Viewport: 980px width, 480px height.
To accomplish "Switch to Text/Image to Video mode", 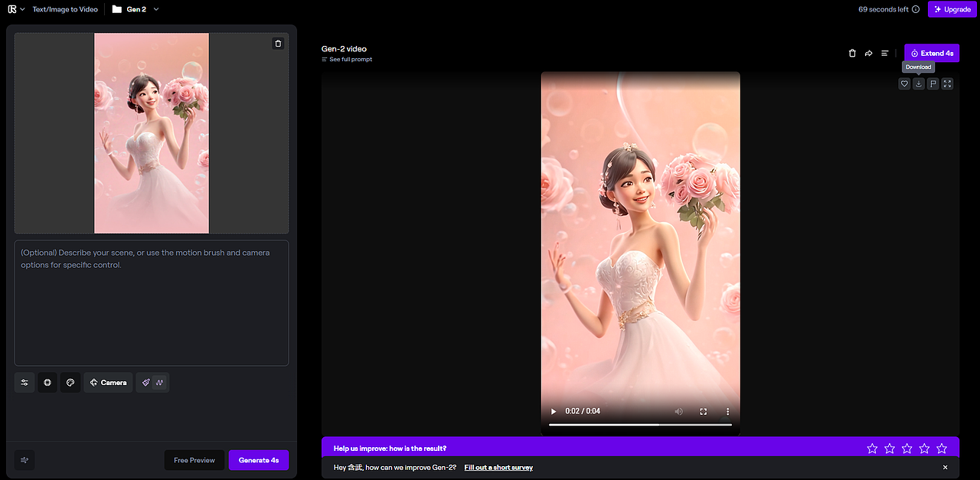I will (65, 9).
